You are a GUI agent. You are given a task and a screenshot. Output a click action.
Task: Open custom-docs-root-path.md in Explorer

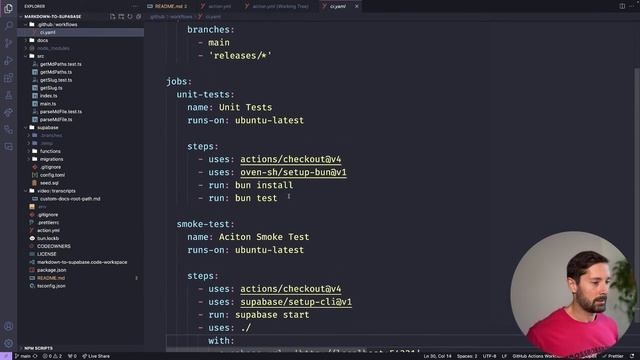(70, 199)
